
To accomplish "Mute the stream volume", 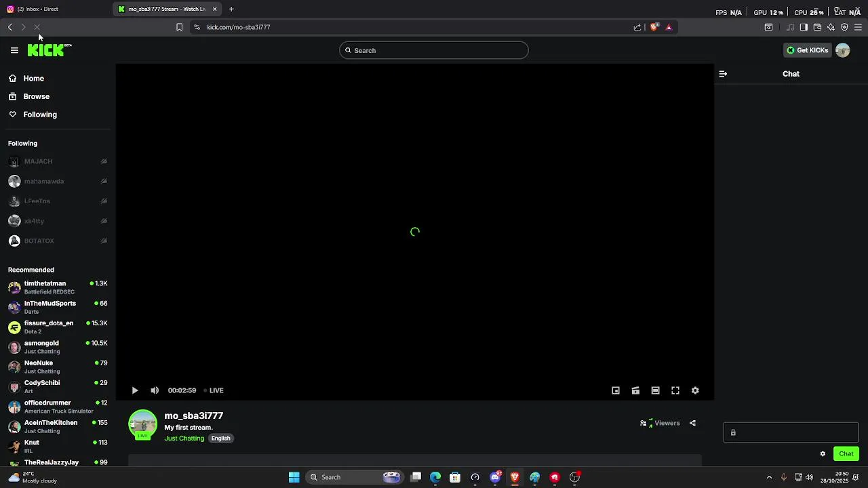I will (x=155, y=390).
